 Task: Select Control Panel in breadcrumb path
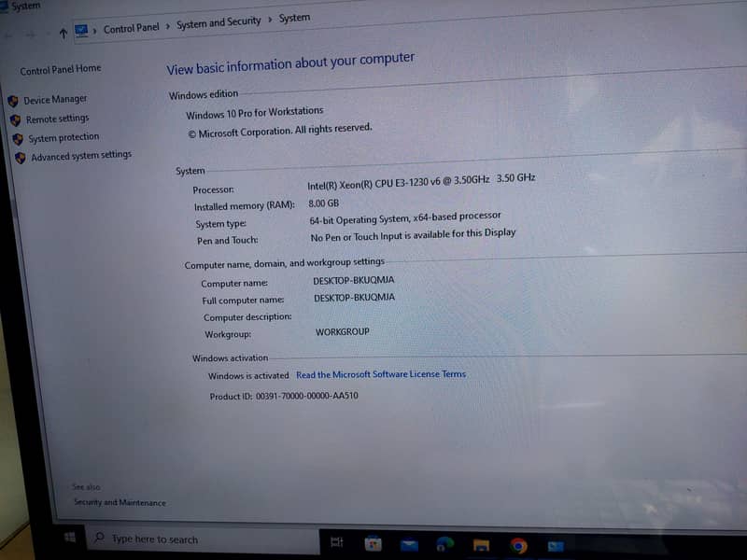131,28
